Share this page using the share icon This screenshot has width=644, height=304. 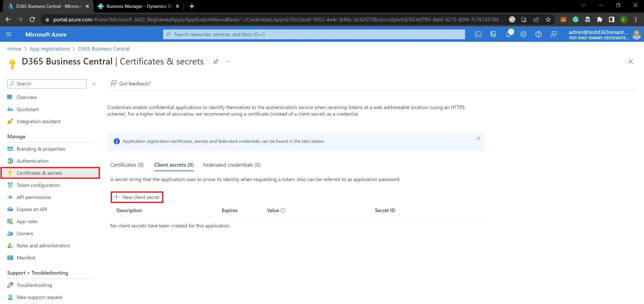536,19
